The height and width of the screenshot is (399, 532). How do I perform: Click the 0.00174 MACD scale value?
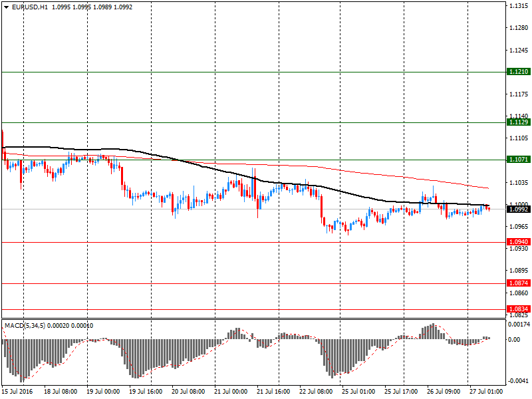(519, 325)
